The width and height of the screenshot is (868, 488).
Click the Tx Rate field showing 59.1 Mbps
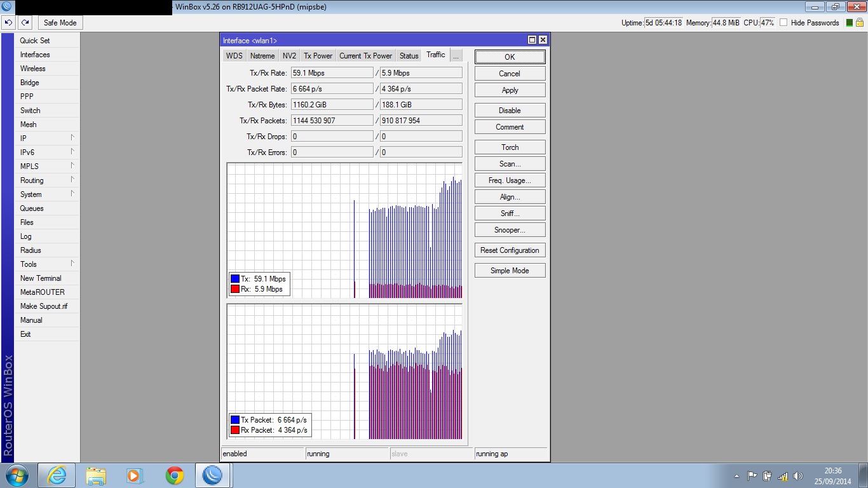(x=332, y=73)
